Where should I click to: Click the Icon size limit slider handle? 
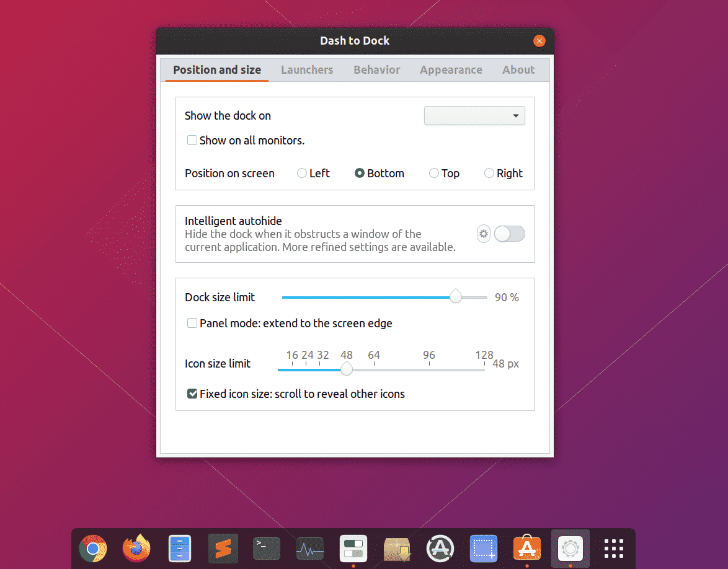click(347, 369)
